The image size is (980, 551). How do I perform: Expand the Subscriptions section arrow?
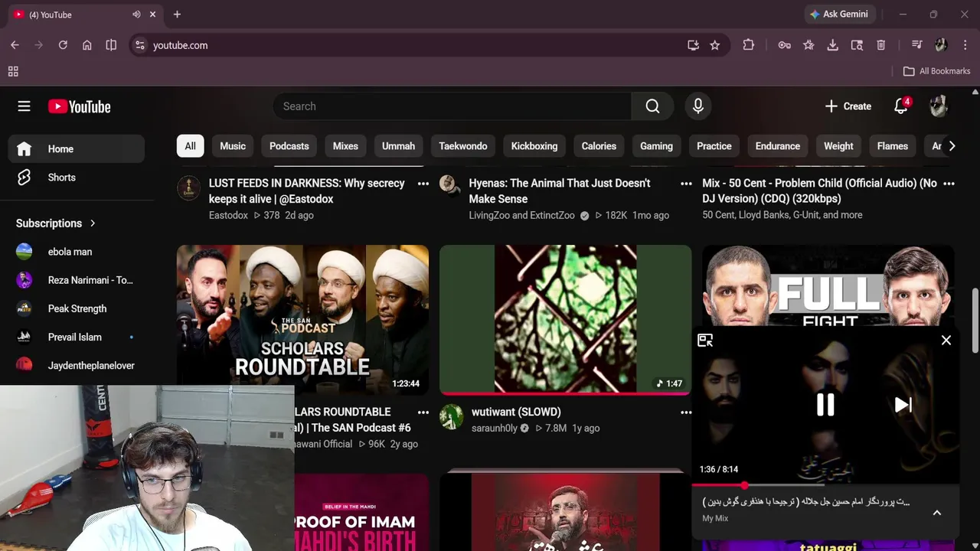[x=93, y=223]
